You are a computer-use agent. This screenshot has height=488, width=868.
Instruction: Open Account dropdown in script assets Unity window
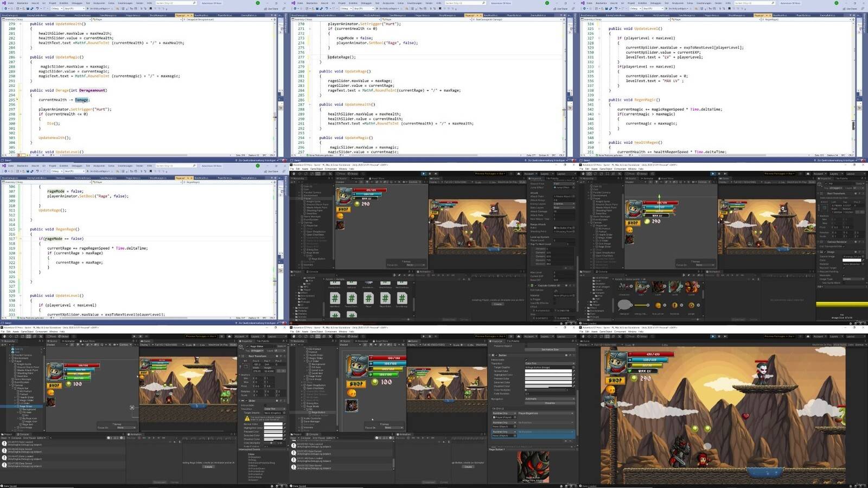[x=531, y=174]
